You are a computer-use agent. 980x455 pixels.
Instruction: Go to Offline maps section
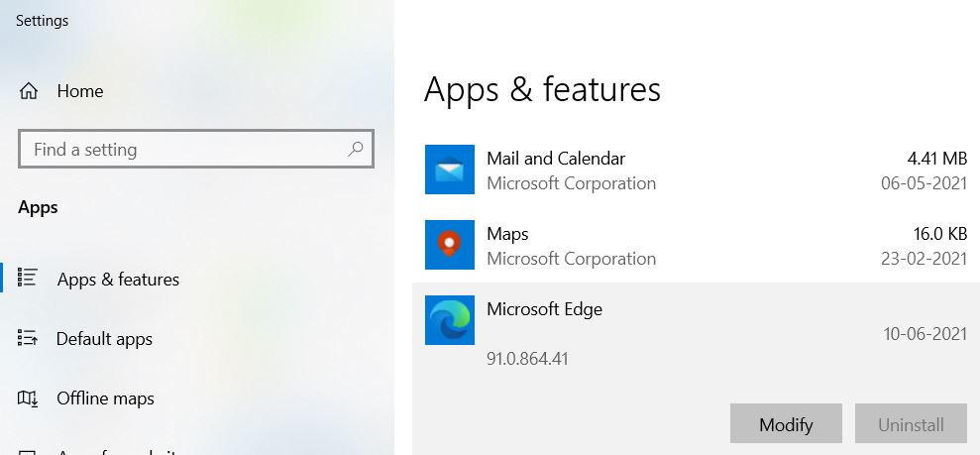click(105, 398)
